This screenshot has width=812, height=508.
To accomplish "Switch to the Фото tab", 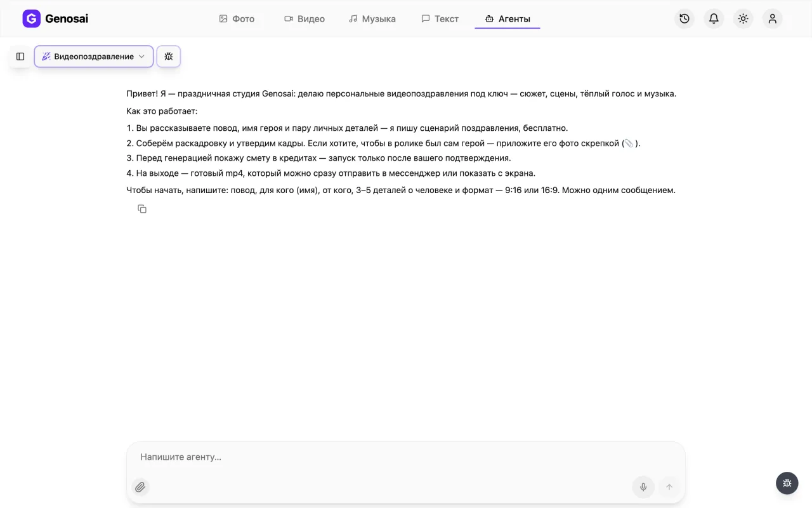I will click(237, 19).
